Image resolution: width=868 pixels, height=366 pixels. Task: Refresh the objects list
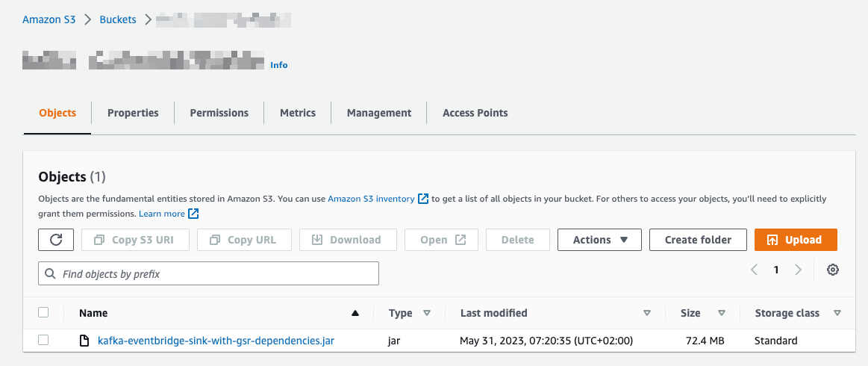[x=56, y=240]
